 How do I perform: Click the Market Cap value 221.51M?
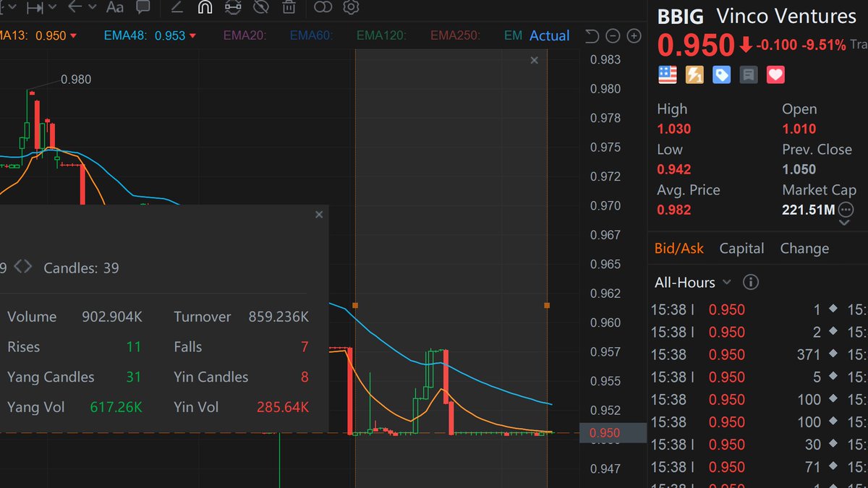[x=808, y=210]
